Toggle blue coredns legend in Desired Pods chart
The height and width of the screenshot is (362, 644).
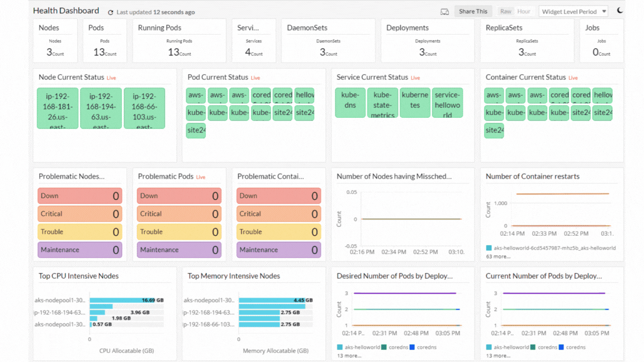click(x=423, y=347)
